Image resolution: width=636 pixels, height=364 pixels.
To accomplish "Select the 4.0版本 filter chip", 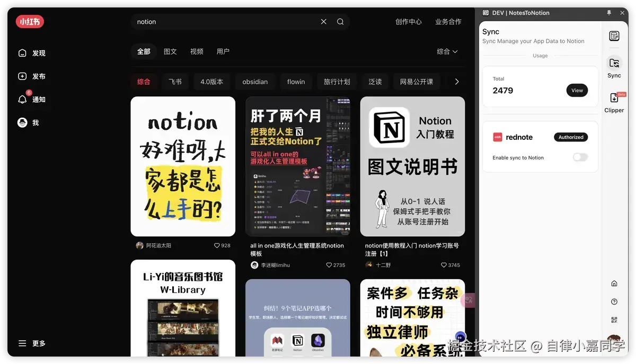I will [212, 82].
